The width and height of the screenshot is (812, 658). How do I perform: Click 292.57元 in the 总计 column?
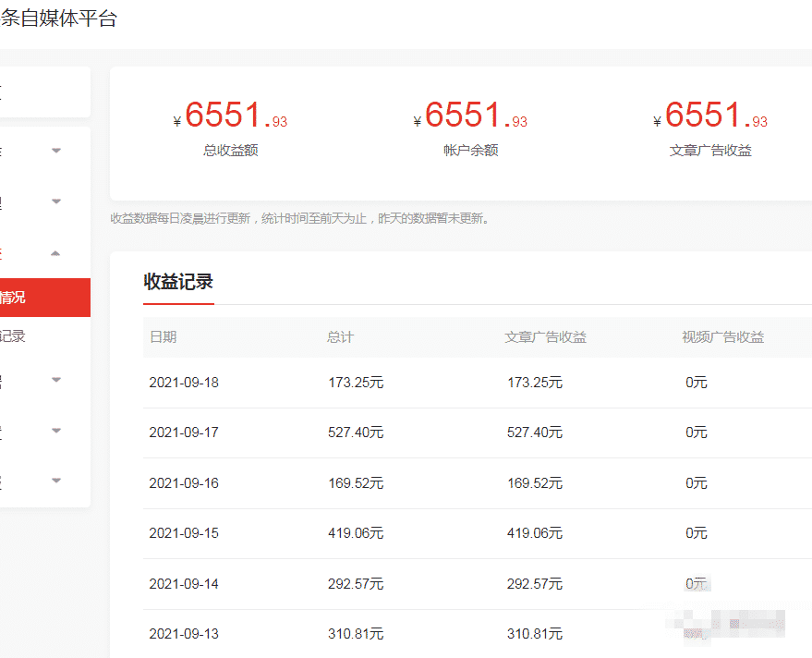(356, 584)
